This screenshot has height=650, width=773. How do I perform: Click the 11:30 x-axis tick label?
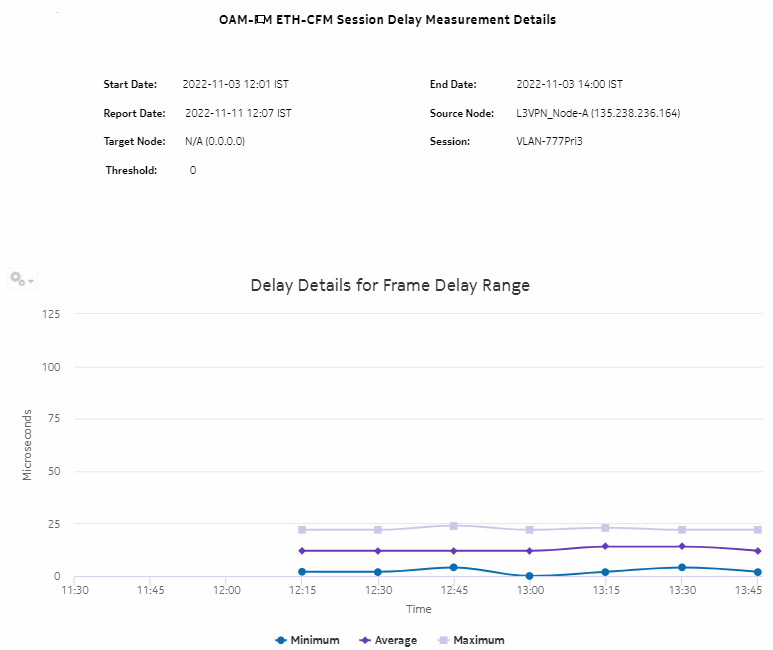75,590
